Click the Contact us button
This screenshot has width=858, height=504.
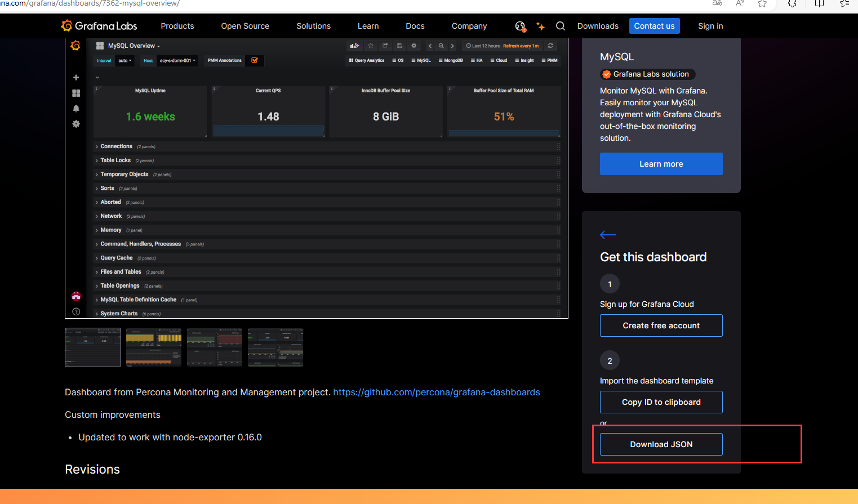tap(655, 26)
